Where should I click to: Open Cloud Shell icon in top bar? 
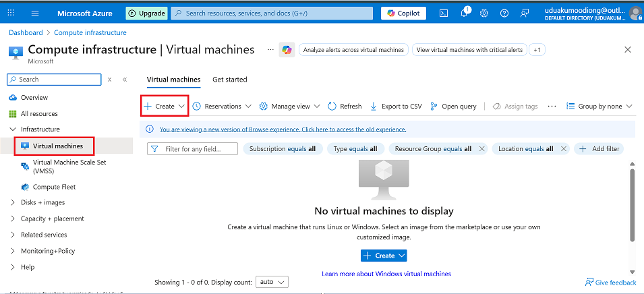444,13
